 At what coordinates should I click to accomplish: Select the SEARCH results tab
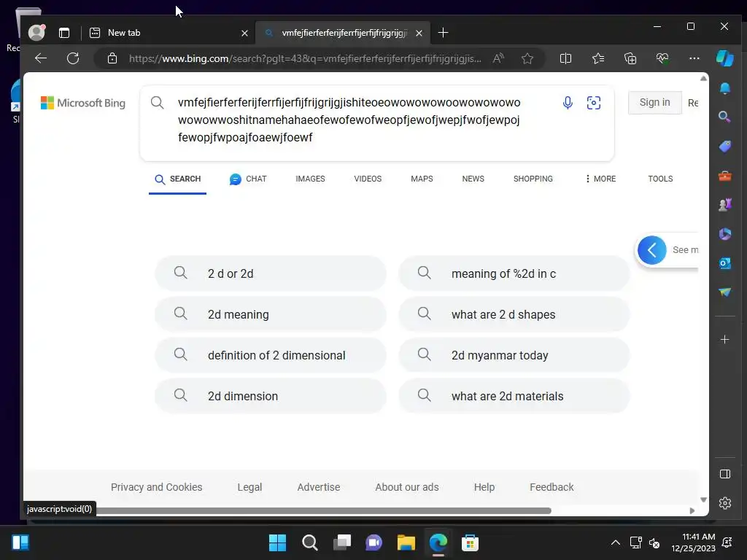pyautogui.click(x=178, y=179)
